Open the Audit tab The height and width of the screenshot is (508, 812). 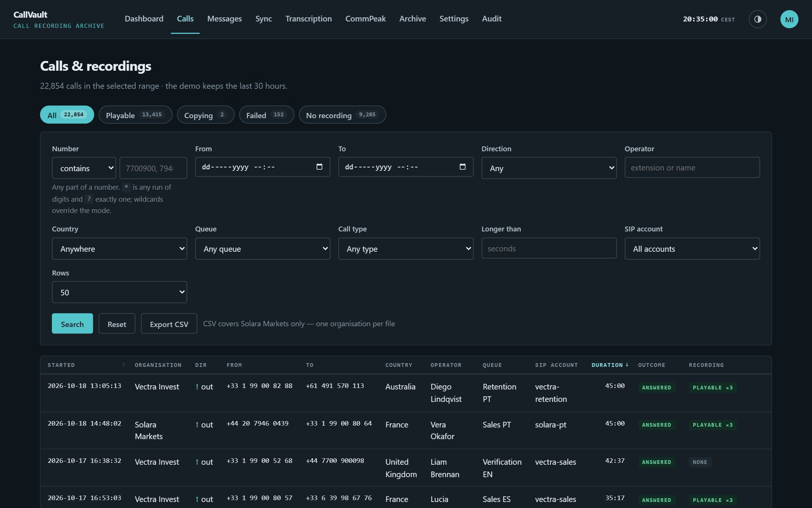click(492, 19)
